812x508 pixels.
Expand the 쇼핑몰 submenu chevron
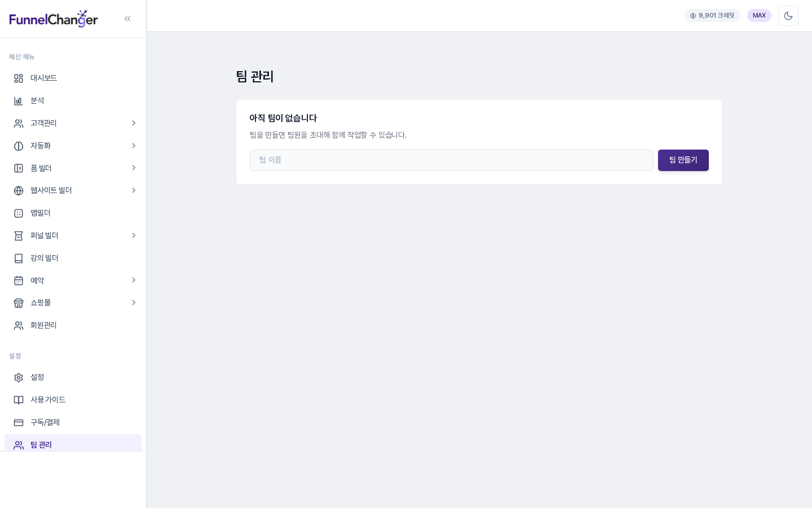[x=134, y=303]
